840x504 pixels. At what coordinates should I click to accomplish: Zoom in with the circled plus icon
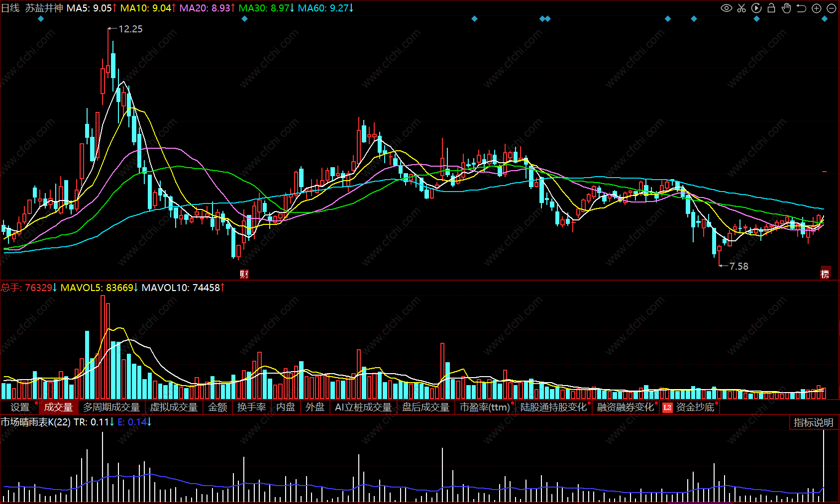816,8
